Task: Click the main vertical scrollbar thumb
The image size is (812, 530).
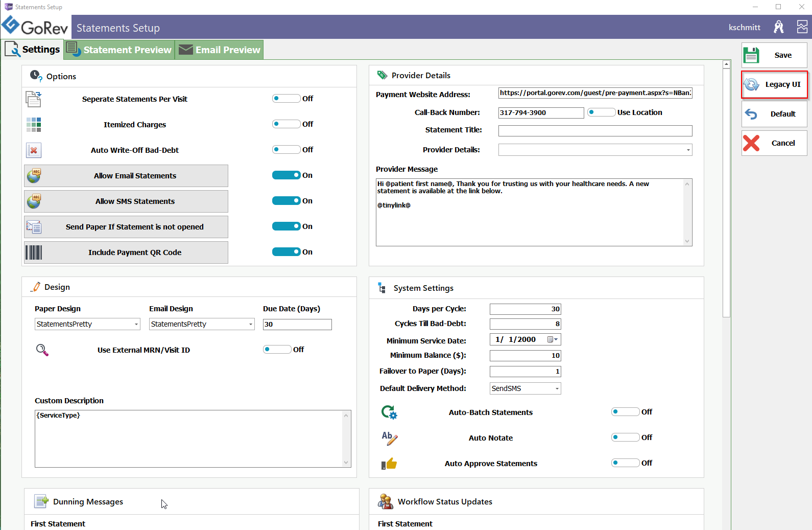Action: [726, 193]
